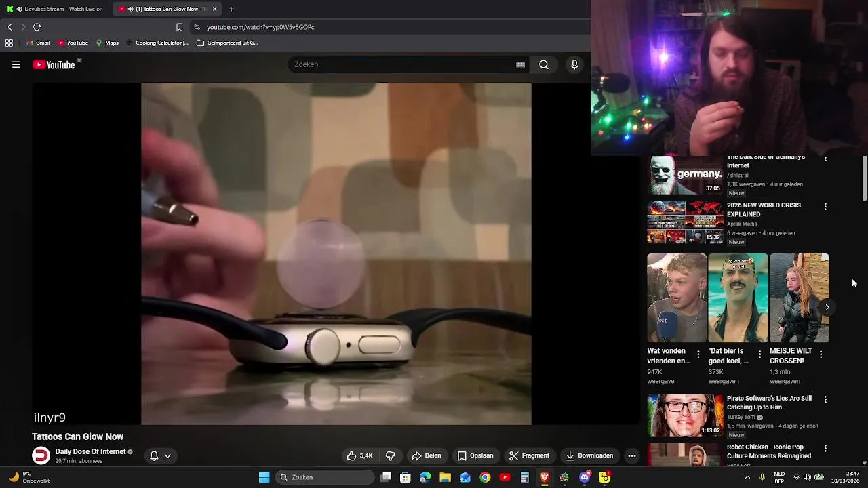Reload the page with refresh icon
Viewport: 868px width, 488px height.
pos(37,27)
